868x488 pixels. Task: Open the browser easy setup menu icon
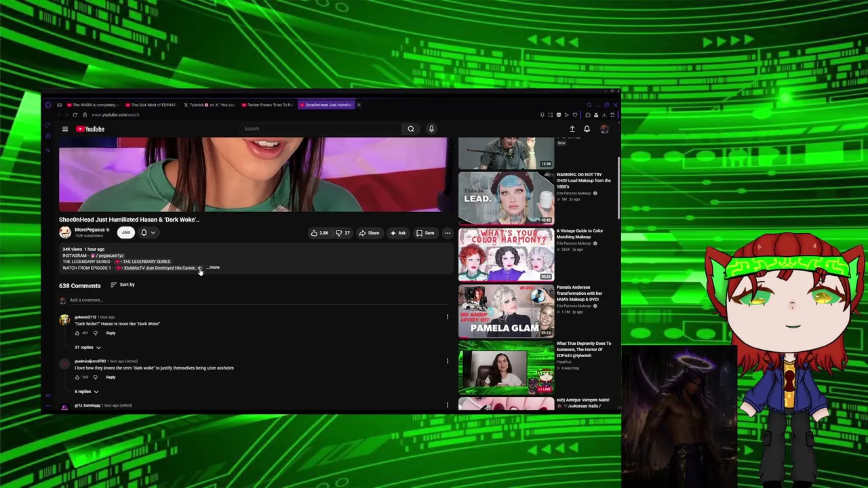tap(612, 115)
